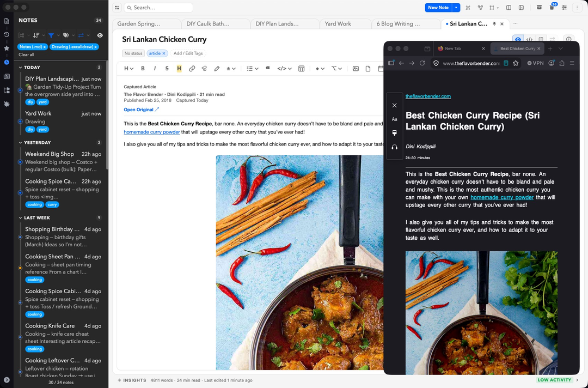The width and height of the screenshot is (588, 388).
Task: Collapse the YESTERDAY notes group
Action: point(20,143)
